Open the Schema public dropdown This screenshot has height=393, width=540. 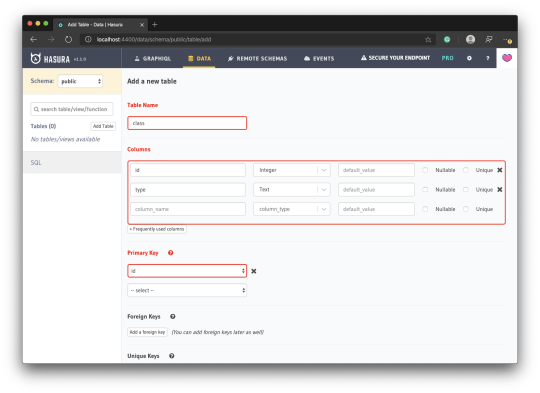(x=80, y=81)
